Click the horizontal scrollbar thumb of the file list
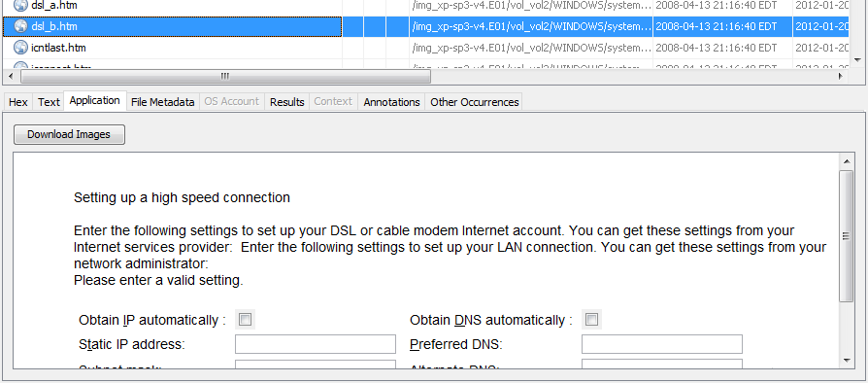The image size is (868, 383). 225,76
